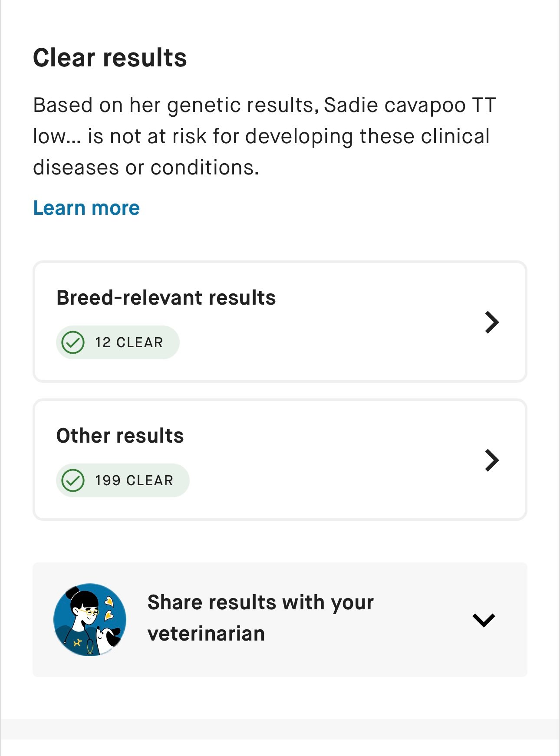This screenshot has height=756, width=560.
Task: Click the Learn more link
Action: coord(86,208)
